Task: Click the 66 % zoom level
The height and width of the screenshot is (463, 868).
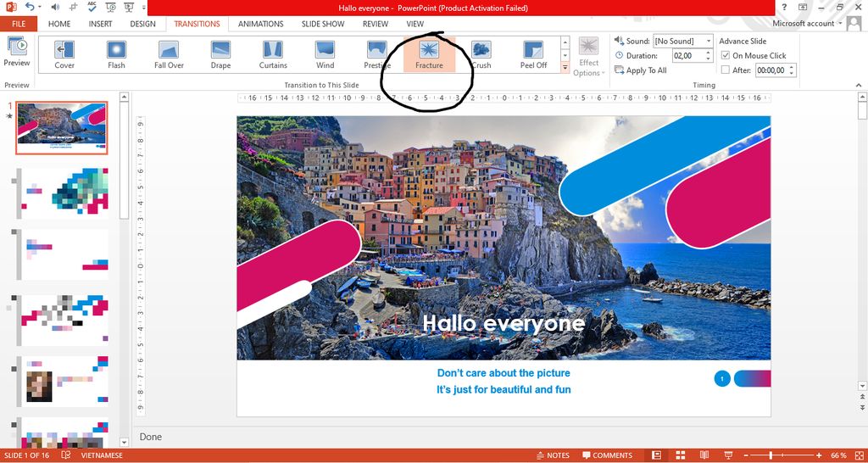Action: point(838,455)
